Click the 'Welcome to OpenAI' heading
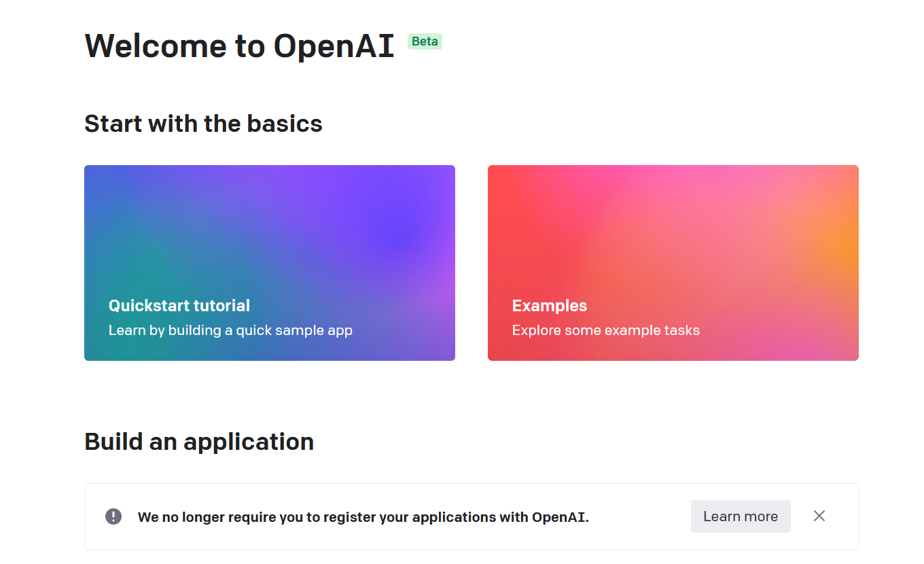The height and width of the screenshot is (564, 924). pyautogui.click(x=239, y=46)
